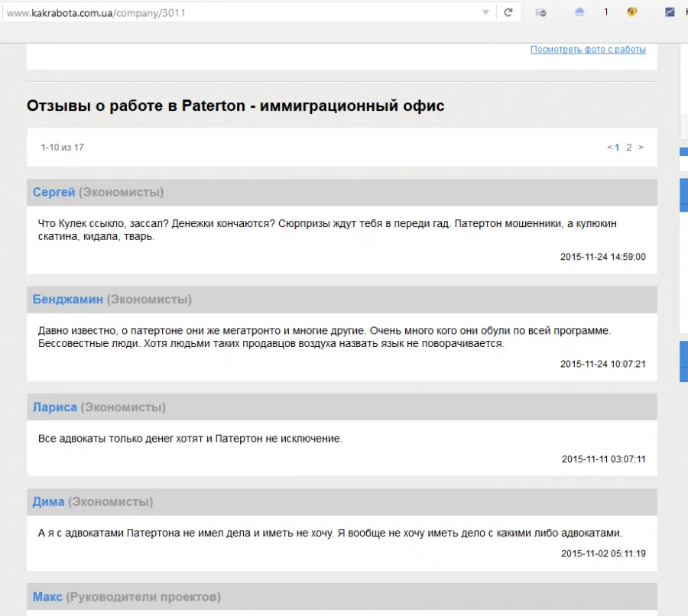This screenshot has width=688, height=616.
Task: Click the '(Экономисты)' label after Бенджамин
Action: click(149, 300)
